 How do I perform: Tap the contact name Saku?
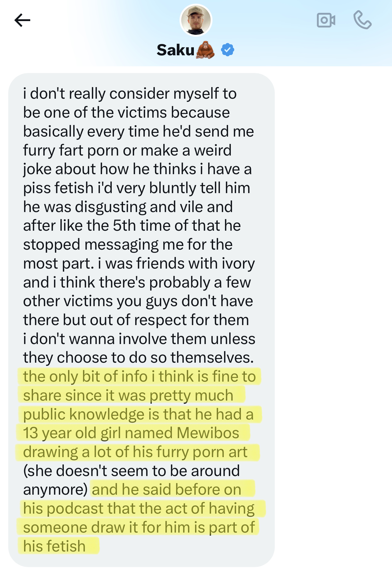(x=176, y=50)
